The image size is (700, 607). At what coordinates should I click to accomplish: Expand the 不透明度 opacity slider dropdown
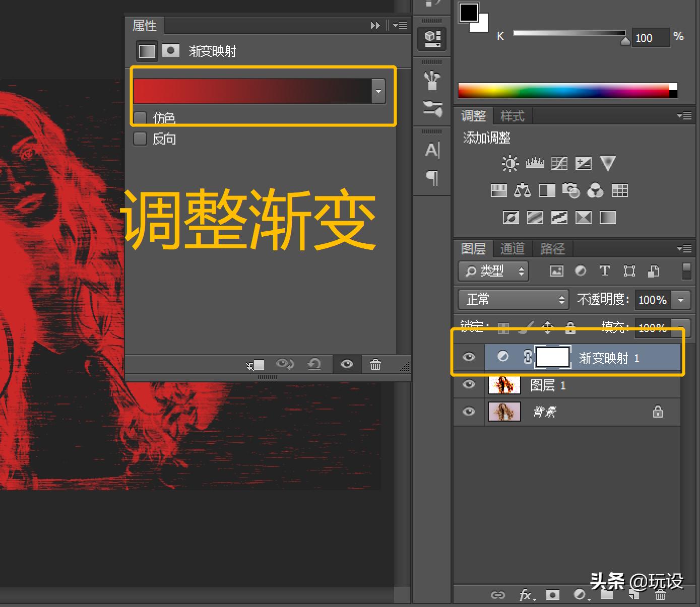[681, 300]
